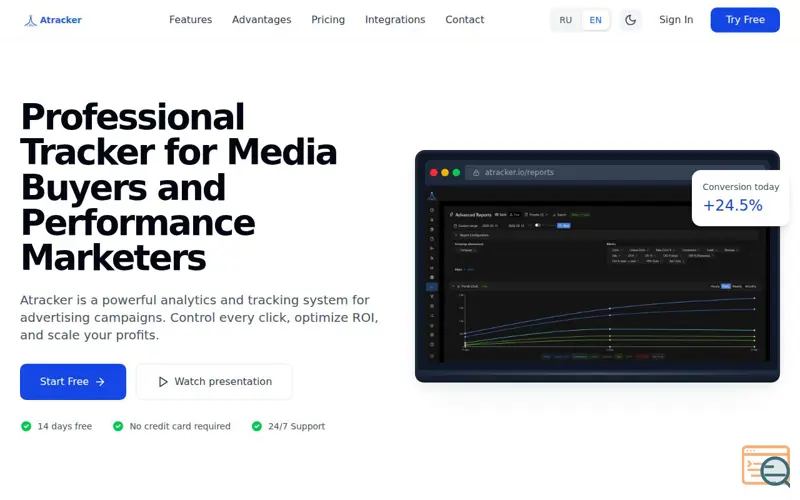Click the "14 days free" text

click(65, 426)
